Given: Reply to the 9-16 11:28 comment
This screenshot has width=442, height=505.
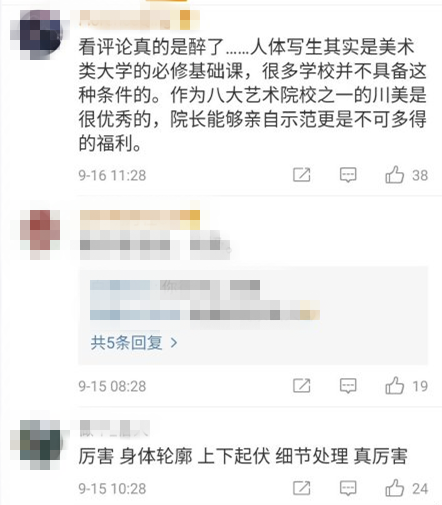Looking at the screenshot, I should point(348,175).
